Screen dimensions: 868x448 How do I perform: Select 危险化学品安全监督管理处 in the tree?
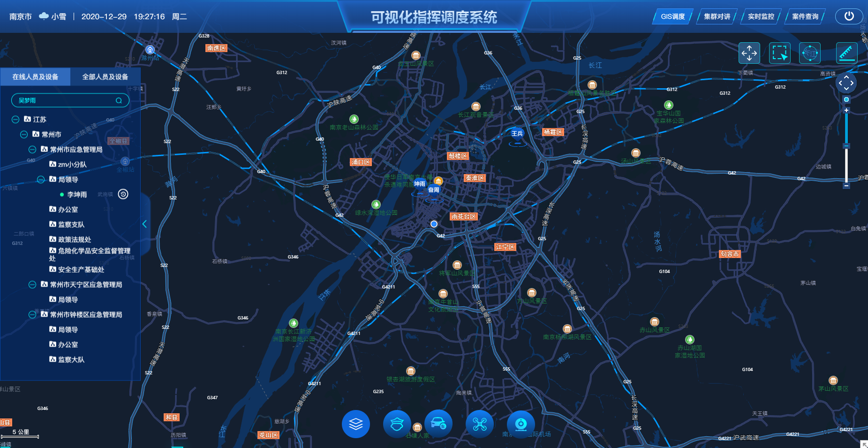[90, 254]
